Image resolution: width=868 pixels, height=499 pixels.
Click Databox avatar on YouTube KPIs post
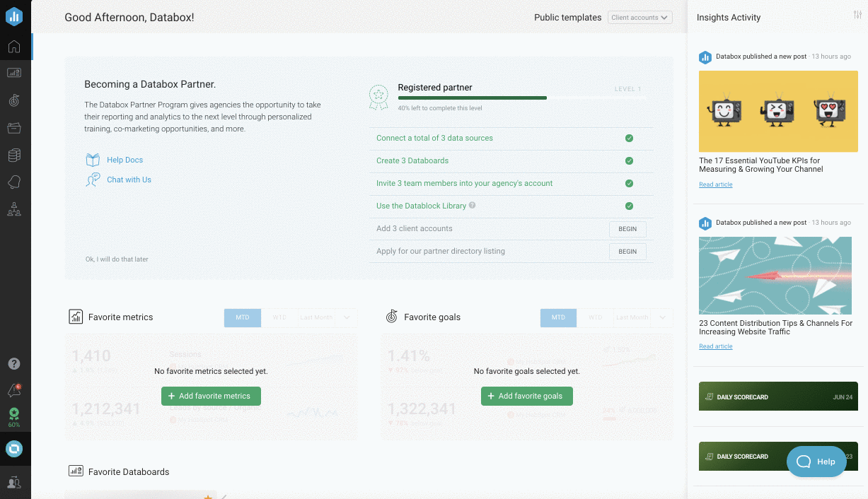click(705, 57)
